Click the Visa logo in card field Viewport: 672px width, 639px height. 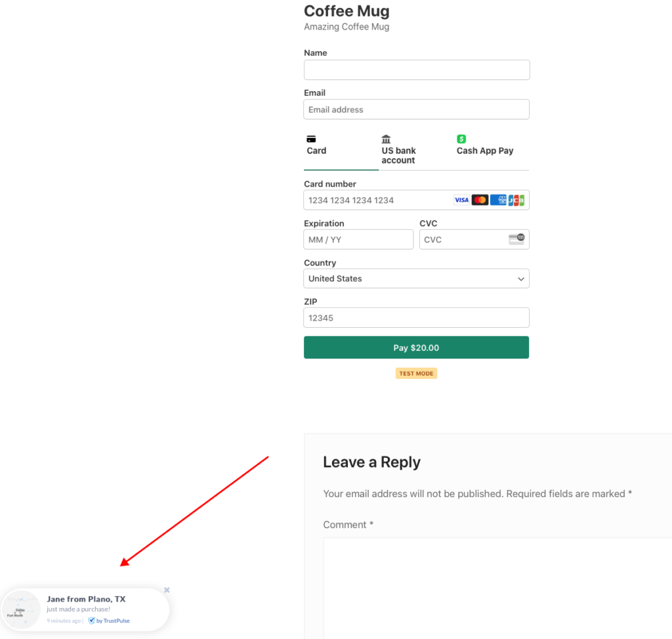[461, 200]
